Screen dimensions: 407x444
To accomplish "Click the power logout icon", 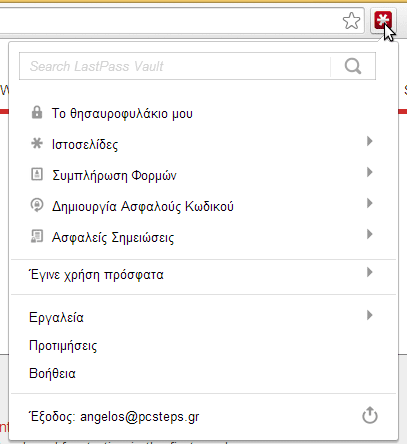I will [x=370, y=415].
